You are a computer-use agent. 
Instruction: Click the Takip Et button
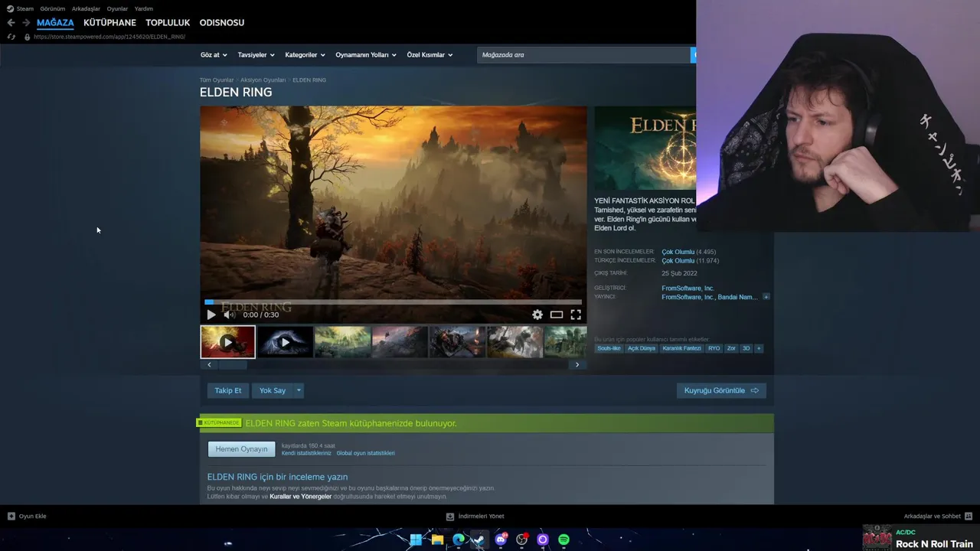coord(227,390)
